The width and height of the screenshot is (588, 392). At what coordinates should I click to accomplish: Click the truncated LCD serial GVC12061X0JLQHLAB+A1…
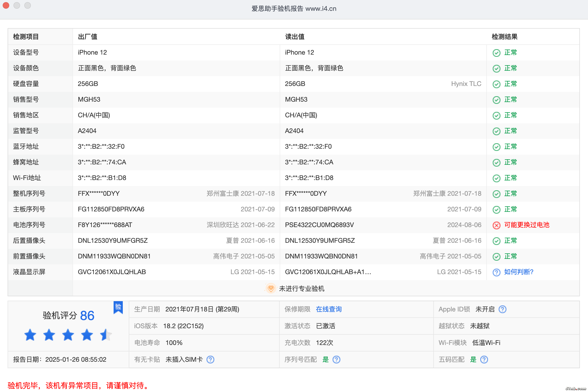(x=328, y=272)
